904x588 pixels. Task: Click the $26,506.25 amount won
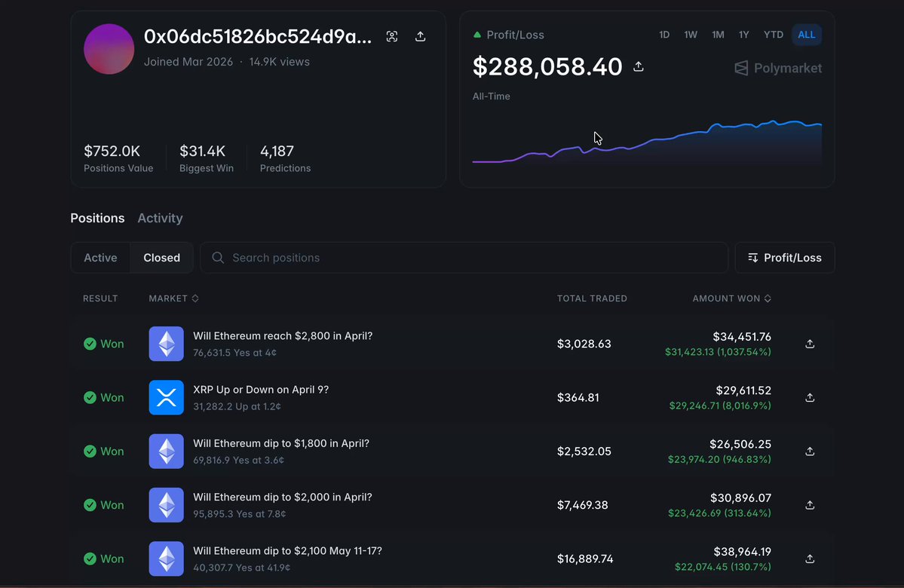coord(740,444)
